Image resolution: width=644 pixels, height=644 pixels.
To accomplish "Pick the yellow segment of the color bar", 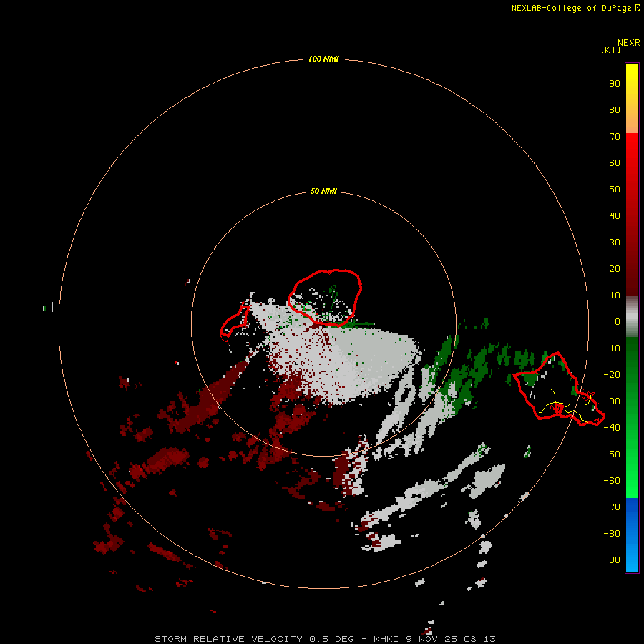I will (632, 99).
